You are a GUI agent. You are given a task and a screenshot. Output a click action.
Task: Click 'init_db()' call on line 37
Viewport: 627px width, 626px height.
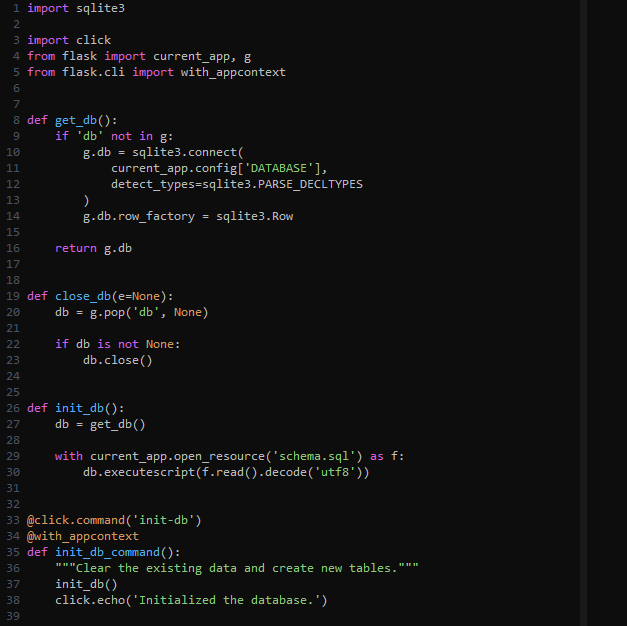[86, 584]
